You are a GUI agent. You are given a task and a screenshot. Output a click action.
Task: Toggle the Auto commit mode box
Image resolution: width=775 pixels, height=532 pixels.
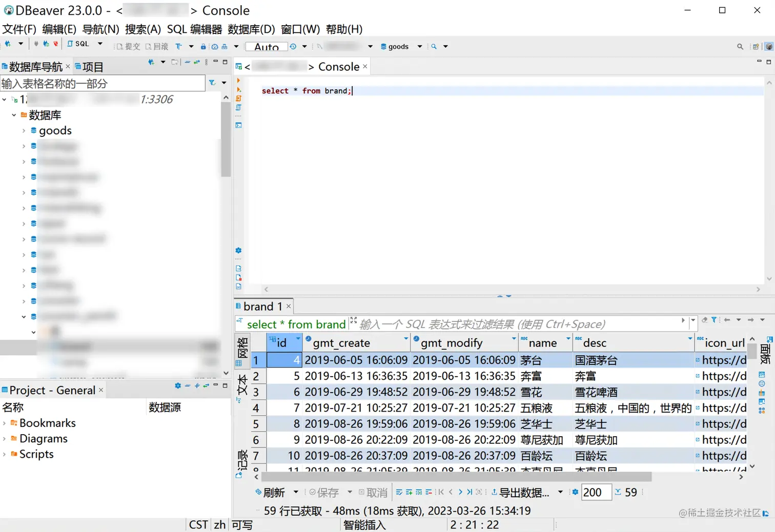(267, 47)
